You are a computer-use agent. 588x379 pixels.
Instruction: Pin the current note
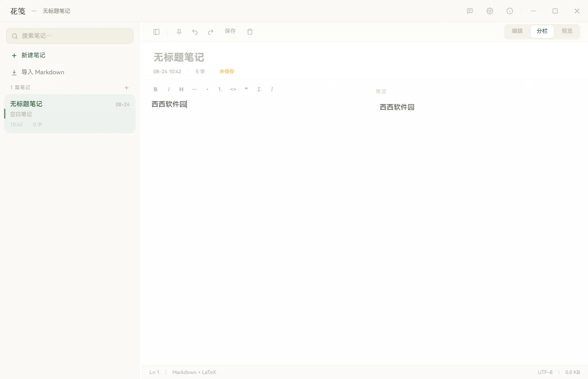click(179, 32)
